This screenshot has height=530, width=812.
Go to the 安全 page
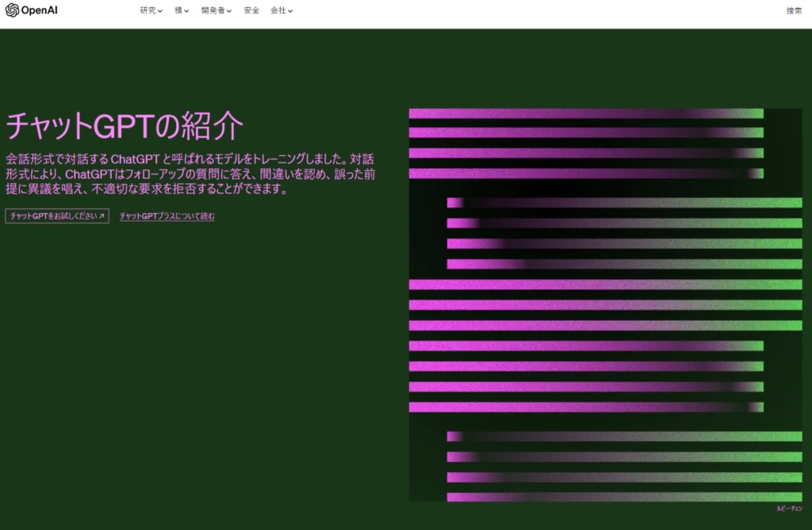[251, 10]
